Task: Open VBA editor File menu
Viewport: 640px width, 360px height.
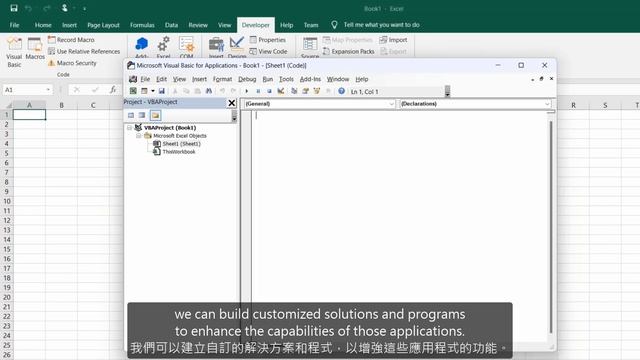Action: tap(145, 79)
